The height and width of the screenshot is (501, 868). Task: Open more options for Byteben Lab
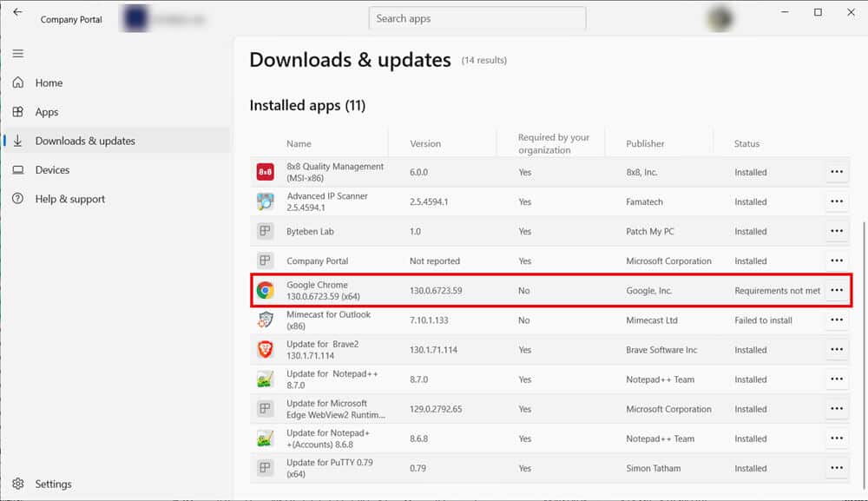click(x=837, y=231)
